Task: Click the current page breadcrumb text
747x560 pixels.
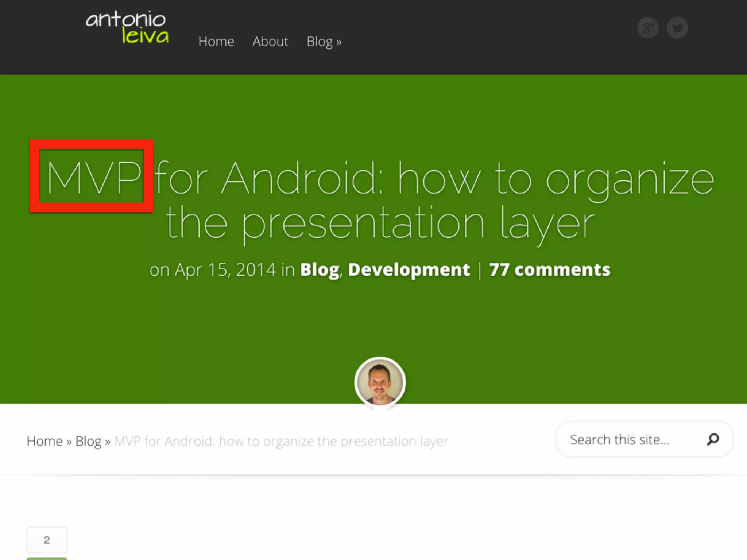Action: (281, 441)
